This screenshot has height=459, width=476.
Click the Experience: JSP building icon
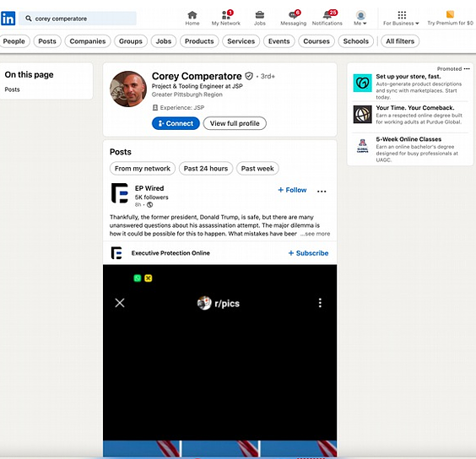pyautogui.click(x=154, y=107)
